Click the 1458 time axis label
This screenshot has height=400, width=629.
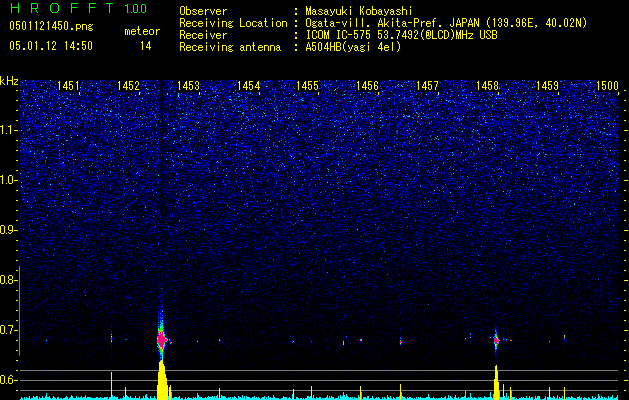click(x=487, y=86)
